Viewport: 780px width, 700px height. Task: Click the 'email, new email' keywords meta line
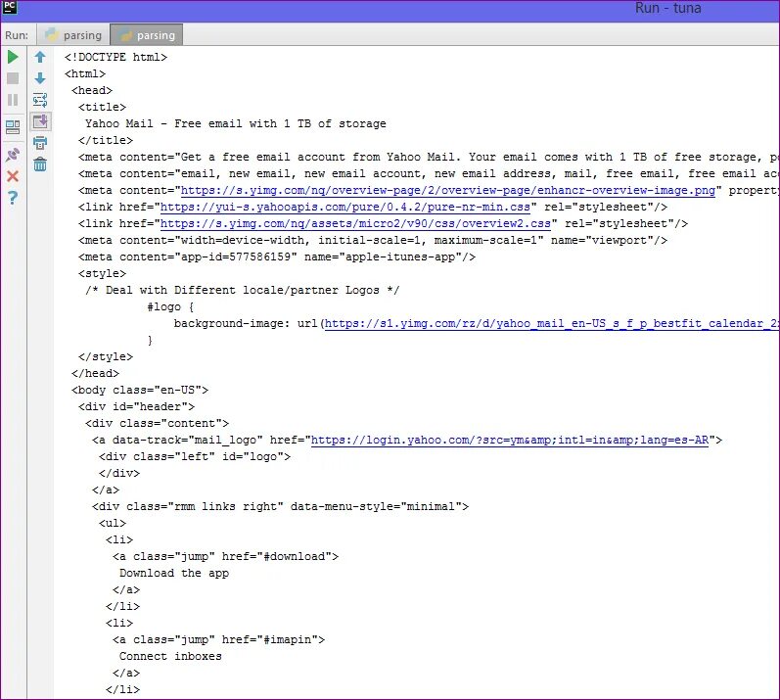(x=429, y=173)
